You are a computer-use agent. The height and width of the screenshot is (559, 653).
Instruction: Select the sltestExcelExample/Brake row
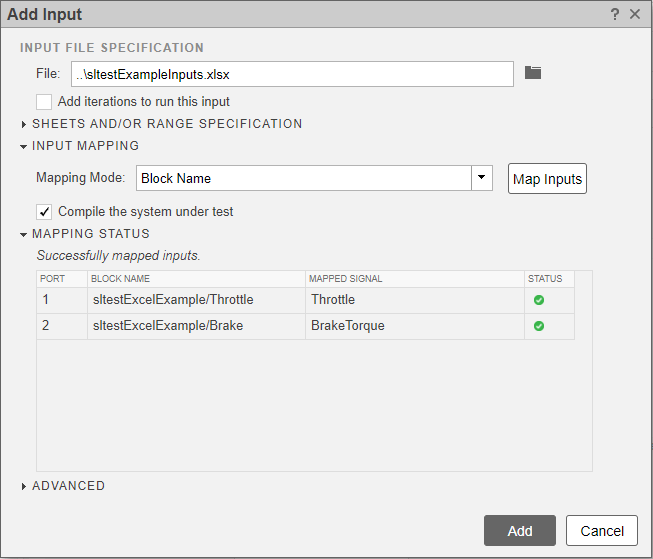pyautogui.click(x=195, y=326)
